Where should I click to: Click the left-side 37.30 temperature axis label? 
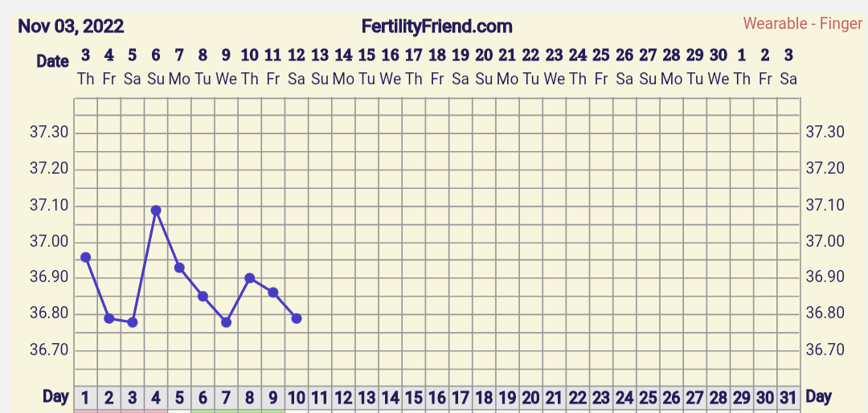(x=47, y=133)
